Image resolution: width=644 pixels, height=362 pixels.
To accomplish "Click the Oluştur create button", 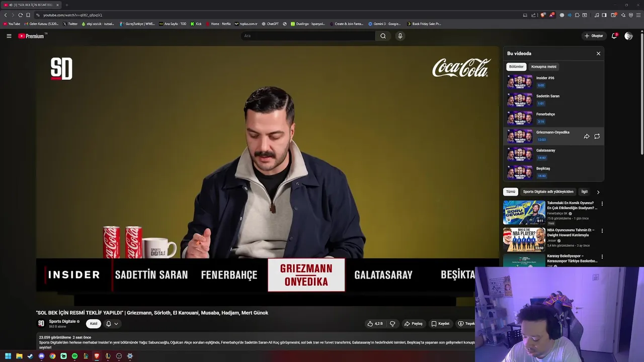I will 594,36.
